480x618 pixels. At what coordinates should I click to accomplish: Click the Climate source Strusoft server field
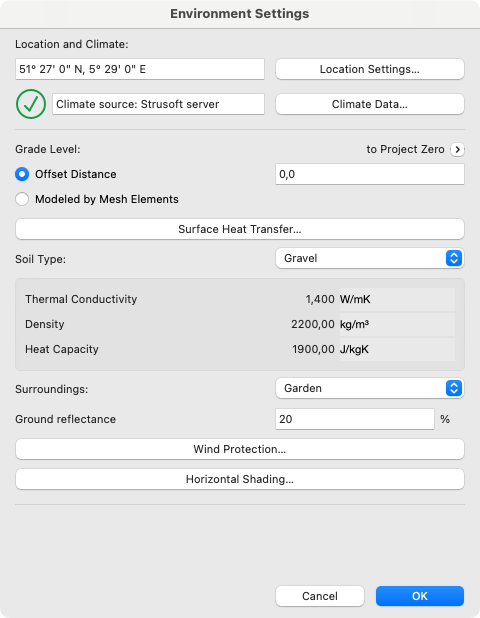(x=158, y=104)
